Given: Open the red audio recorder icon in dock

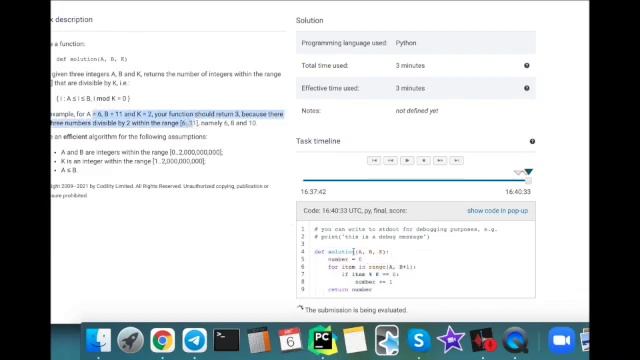Looking at the screenshot, I should (483, 340).
